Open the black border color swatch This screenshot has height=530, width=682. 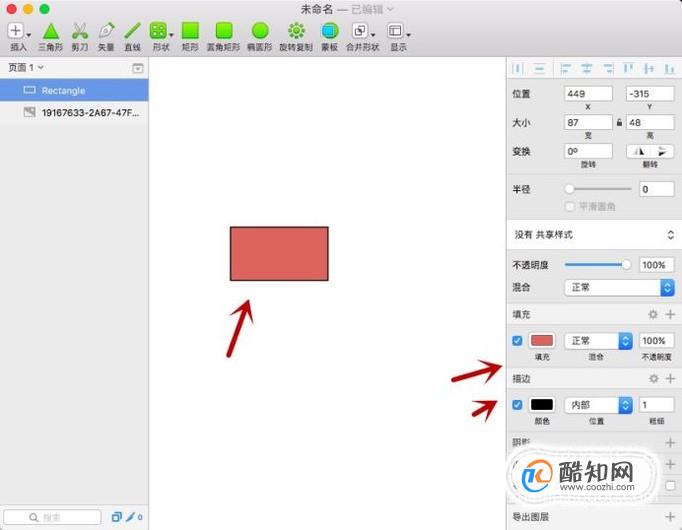pos(542,405)
